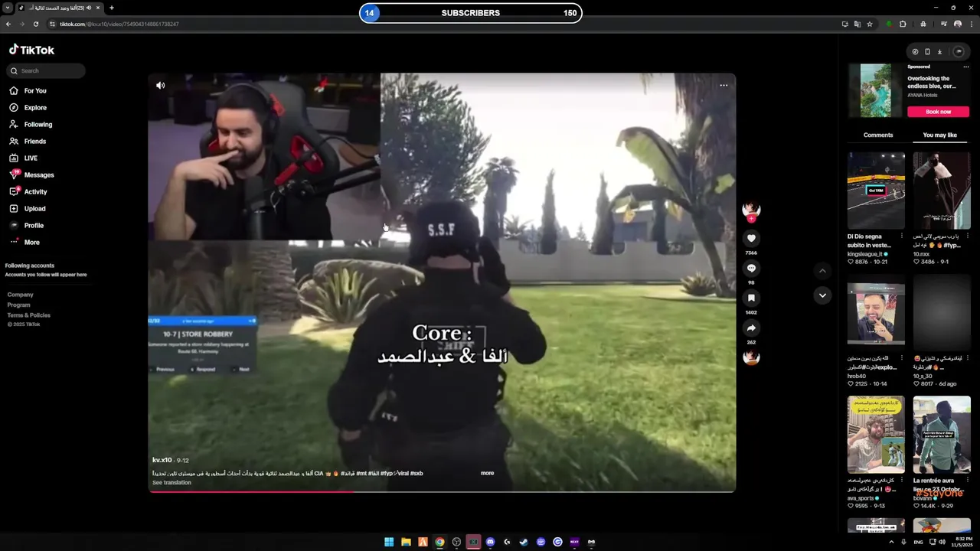Open the AYANA Hotels ad thumbnail
This screenshot has height=551, width=980.
[875, 90]
